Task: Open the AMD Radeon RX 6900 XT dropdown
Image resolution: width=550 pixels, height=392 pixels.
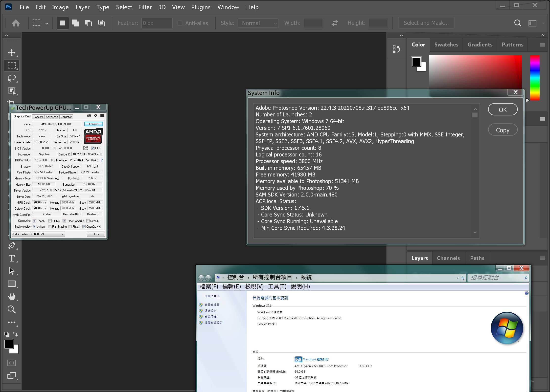Action: click(38, 234)
